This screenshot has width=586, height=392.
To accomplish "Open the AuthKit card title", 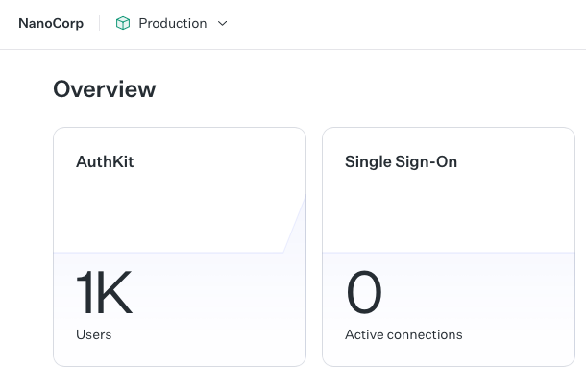I will point(105,161).
